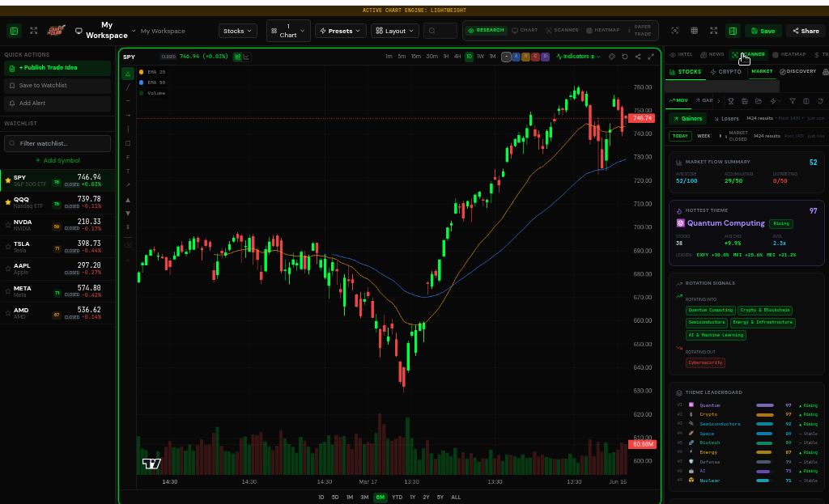829x504 pixels.
Task: Click the Charts Club logo
Action: point(56,31)
